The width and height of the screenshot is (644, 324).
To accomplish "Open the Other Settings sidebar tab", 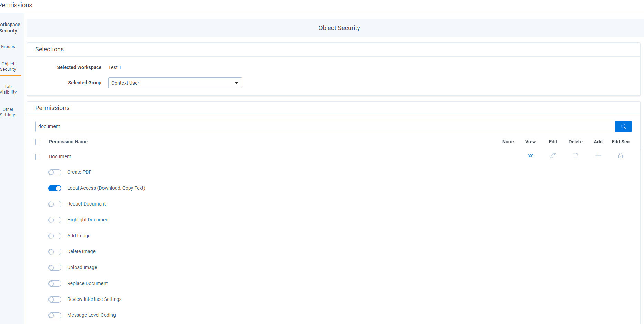I will [x=8, y=112].
